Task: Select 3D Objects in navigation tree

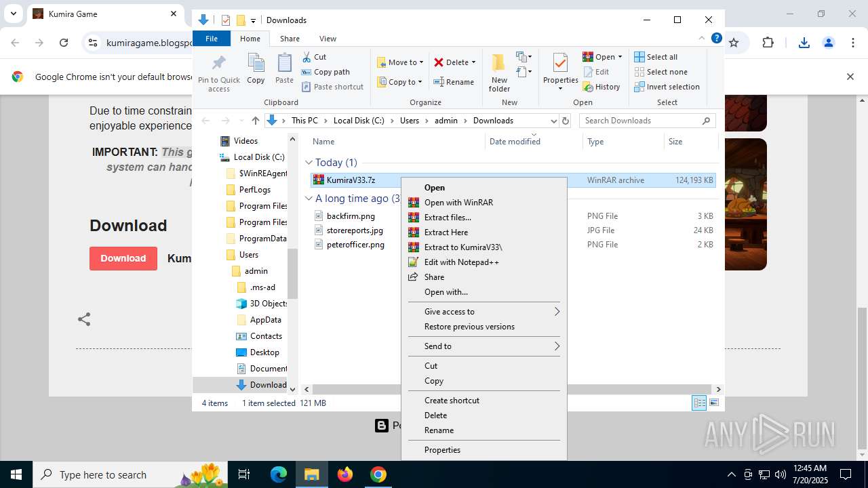Action: 262,304
